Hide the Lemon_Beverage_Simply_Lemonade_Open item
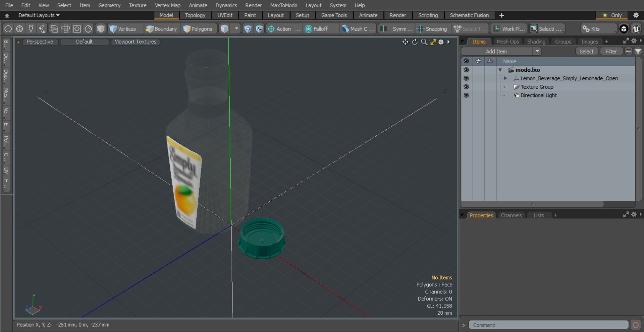The image size is (644, 332). (466, 78)
